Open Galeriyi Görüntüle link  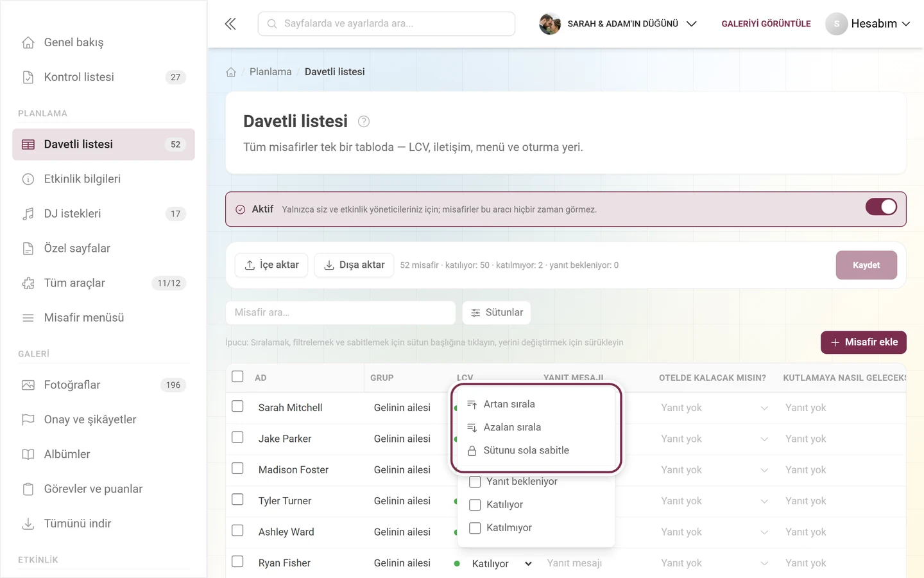766,24
